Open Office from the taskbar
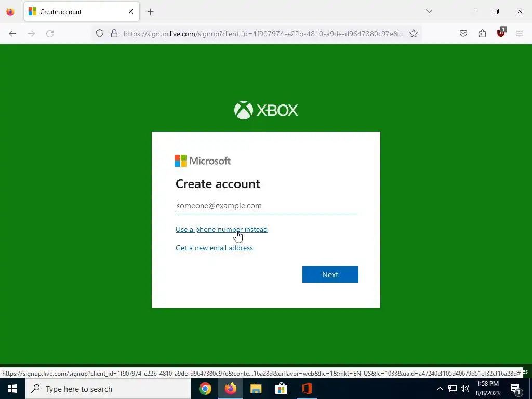The image size is (532, 399). (307, 389)
